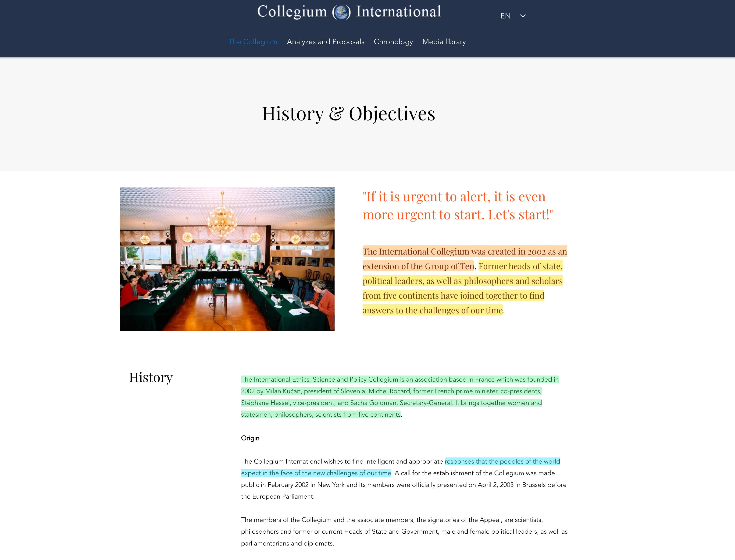Click green text "The International Ethics, Science and Policy Collegium"

pos(319,379)
